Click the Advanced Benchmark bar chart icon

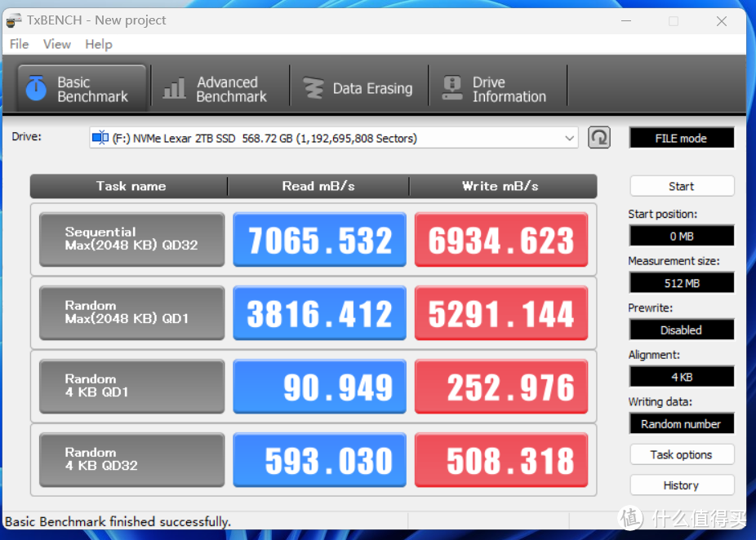tap(174, 89)
